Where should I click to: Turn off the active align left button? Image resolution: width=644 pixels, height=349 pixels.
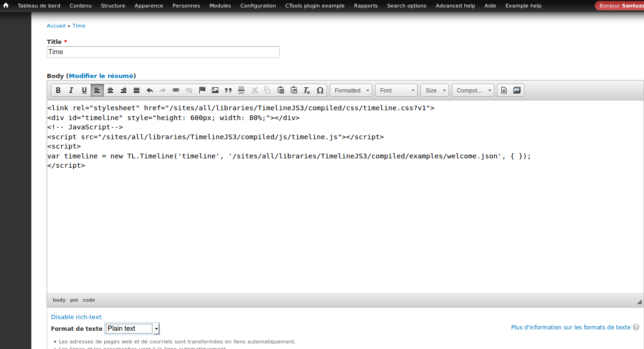pyautogui.click(x=97, y=90)
